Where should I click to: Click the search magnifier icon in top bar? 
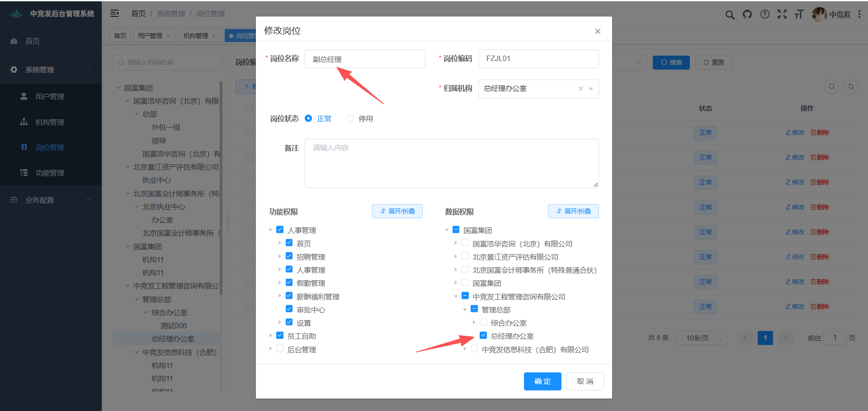[x=730, y=14]
